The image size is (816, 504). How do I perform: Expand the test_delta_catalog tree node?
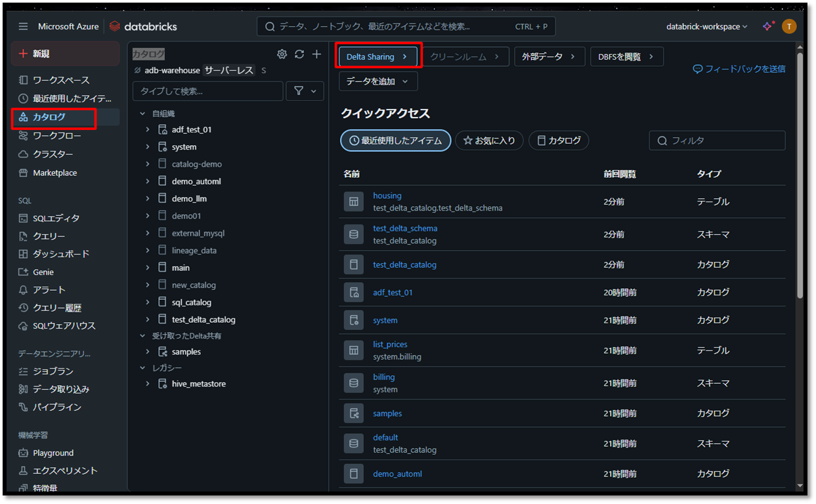[x=148, y=320]
